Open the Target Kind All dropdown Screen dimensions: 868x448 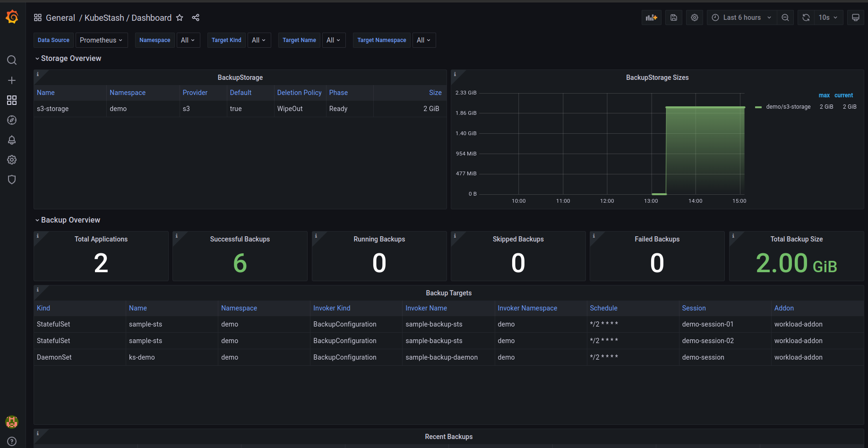pos(259,40)
